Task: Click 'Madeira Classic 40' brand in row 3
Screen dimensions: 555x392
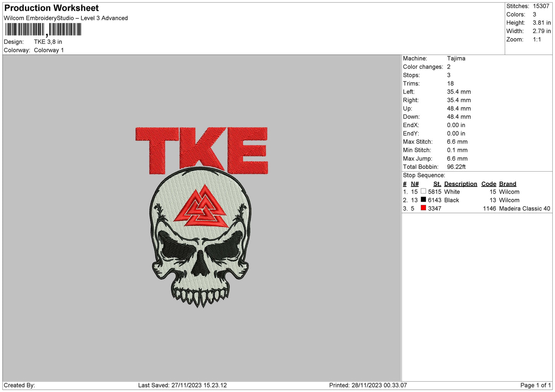Action: 524,208
